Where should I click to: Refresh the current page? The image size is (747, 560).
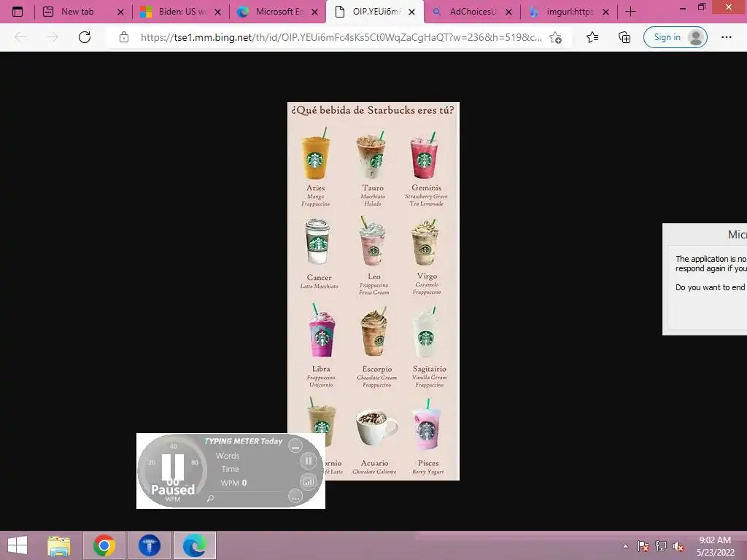[x=85, y=37]
